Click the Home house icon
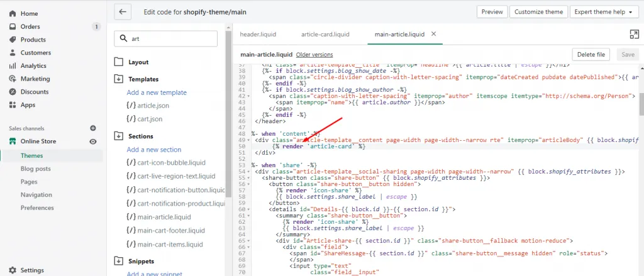Viewport: 644px width, 276px height. tap(13, 14)
